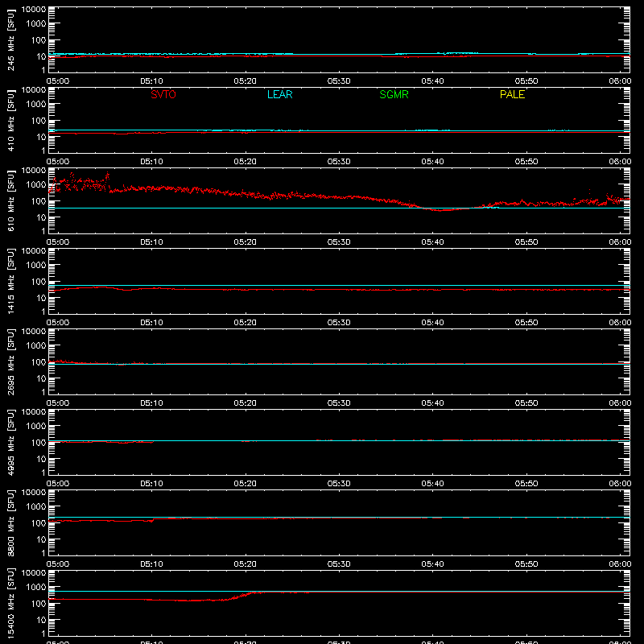The image size is (644, 644).
Task: Click 05:20 tick label below 2695 MHz plot
Action: coord(246,403)
